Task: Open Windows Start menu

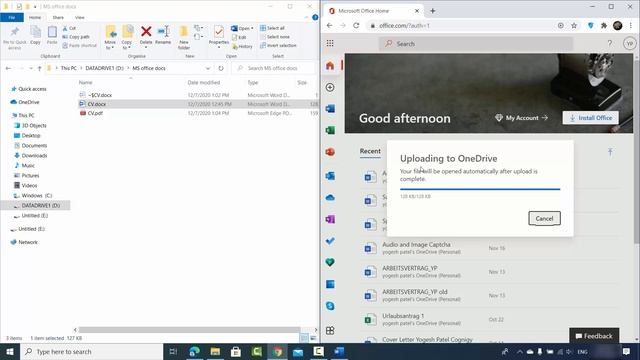Action: pyautogui.click(x=10, y=351)
